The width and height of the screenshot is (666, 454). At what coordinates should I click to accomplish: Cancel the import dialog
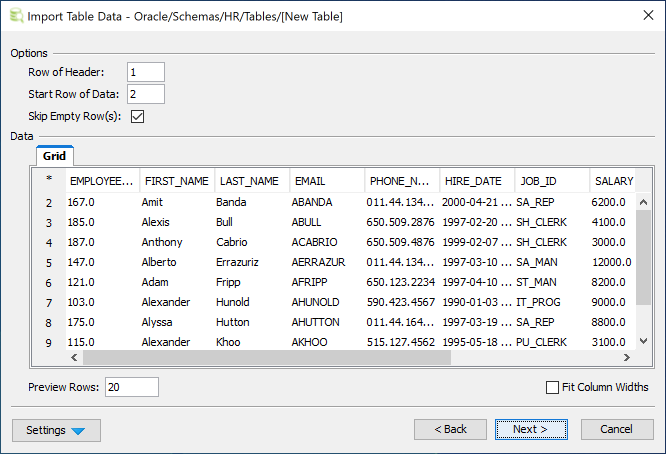tap(617, 429)
